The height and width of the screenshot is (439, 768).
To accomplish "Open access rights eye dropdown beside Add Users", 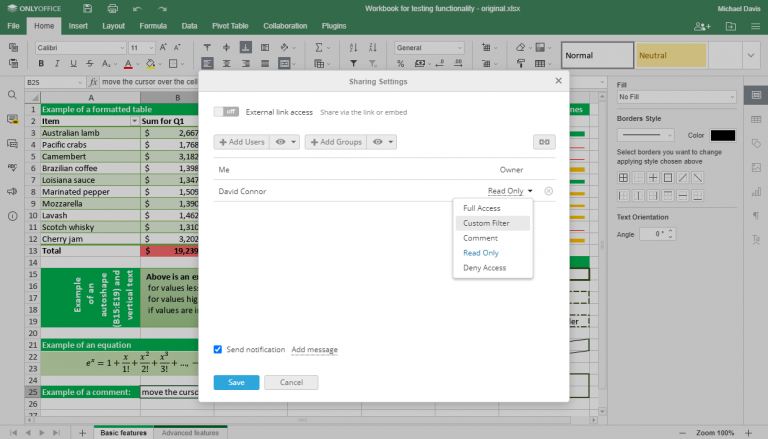I will pos(285,142).
